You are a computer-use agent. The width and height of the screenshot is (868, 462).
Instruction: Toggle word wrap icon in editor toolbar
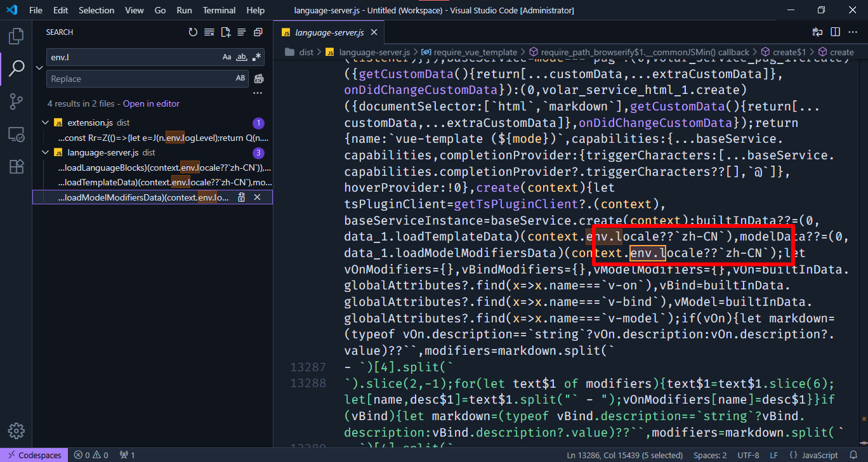818,32
